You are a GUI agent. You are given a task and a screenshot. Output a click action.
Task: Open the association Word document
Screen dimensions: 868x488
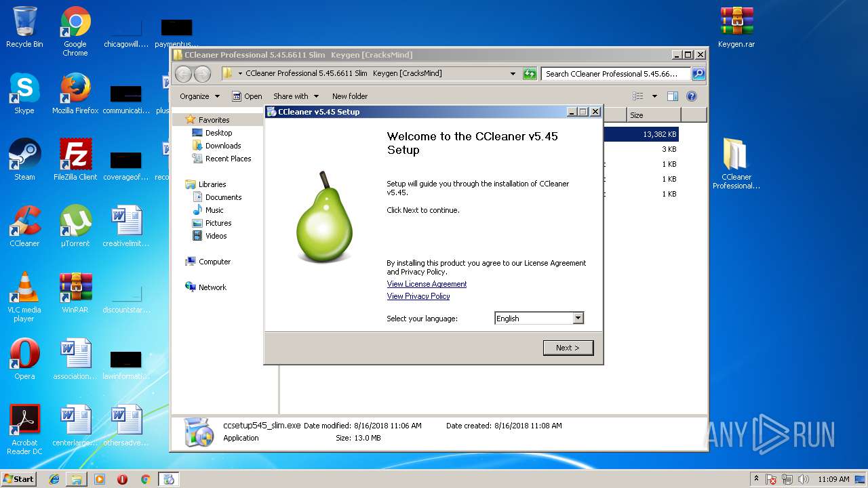pyautogui.click(x=75, y=359)
